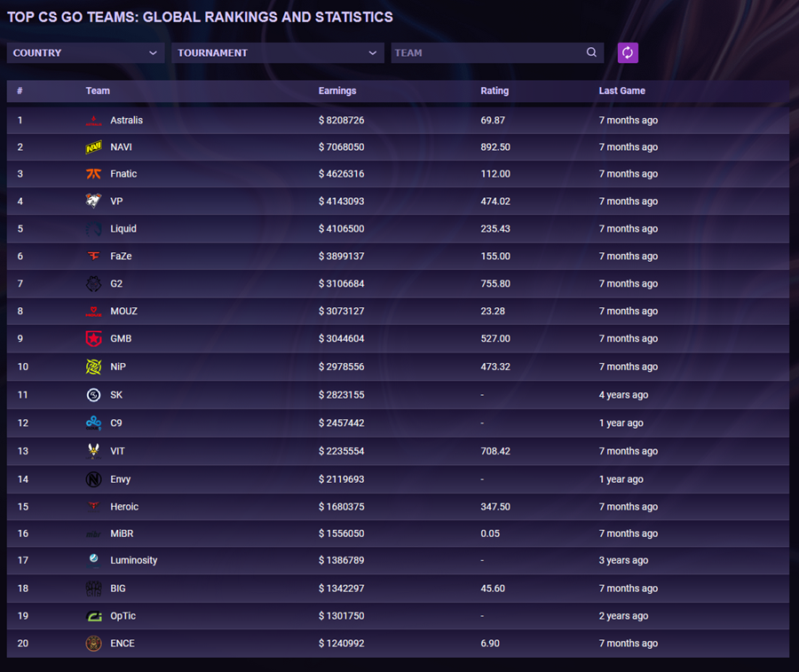Screen dimensions: 799x672
Task: Click the Astralis team logo
Action: 93,120
